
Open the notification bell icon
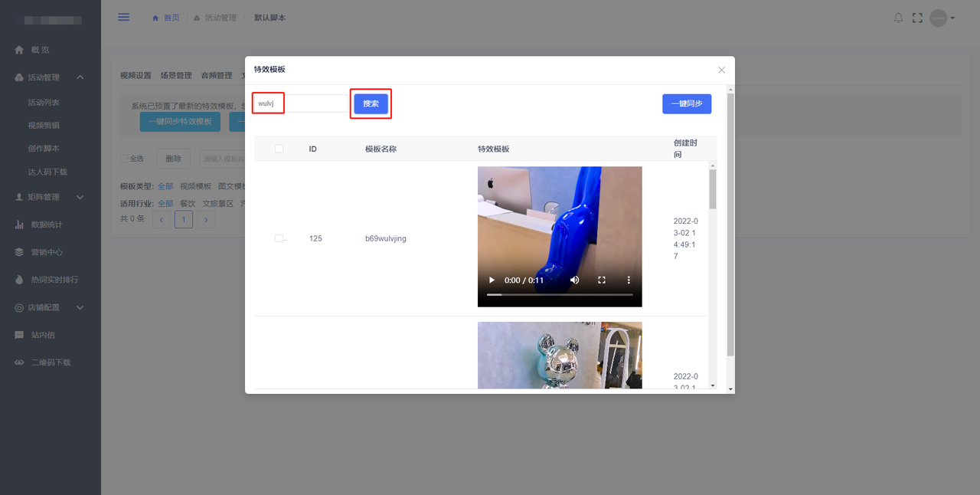(x=898, y=18)
